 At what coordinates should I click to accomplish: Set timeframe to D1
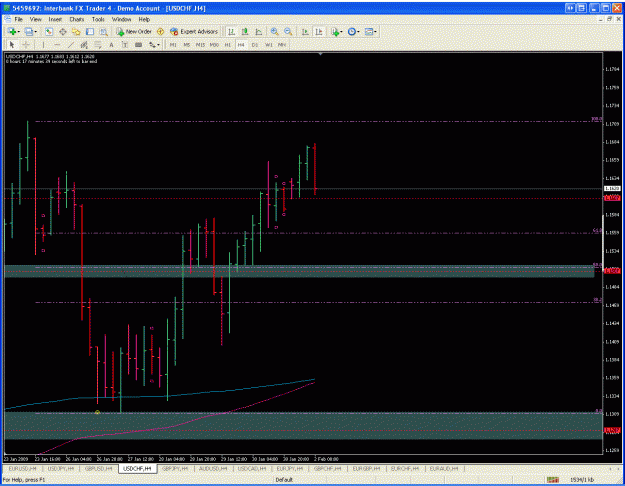click(255, 45)
